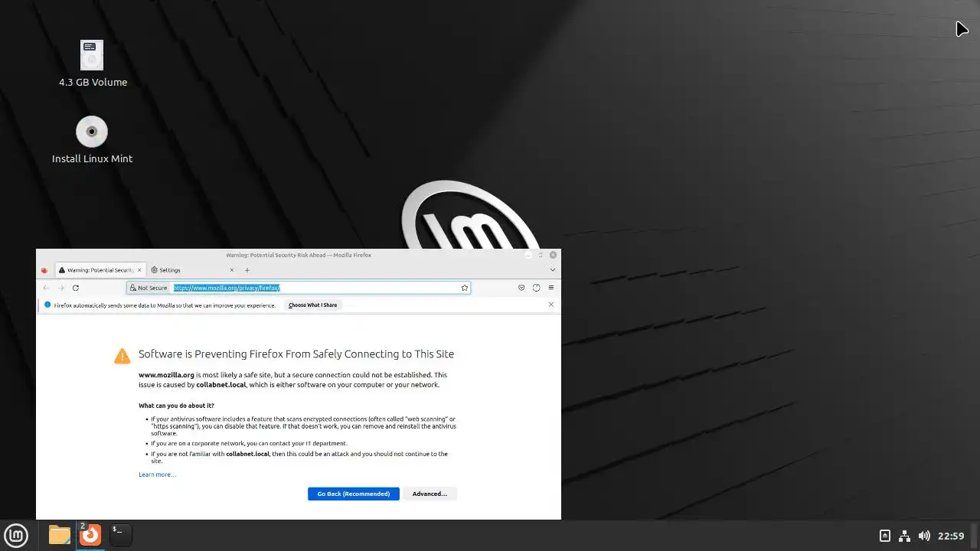
Task: Click Go Back (Recommended) button
Action: tap(354, 494)
